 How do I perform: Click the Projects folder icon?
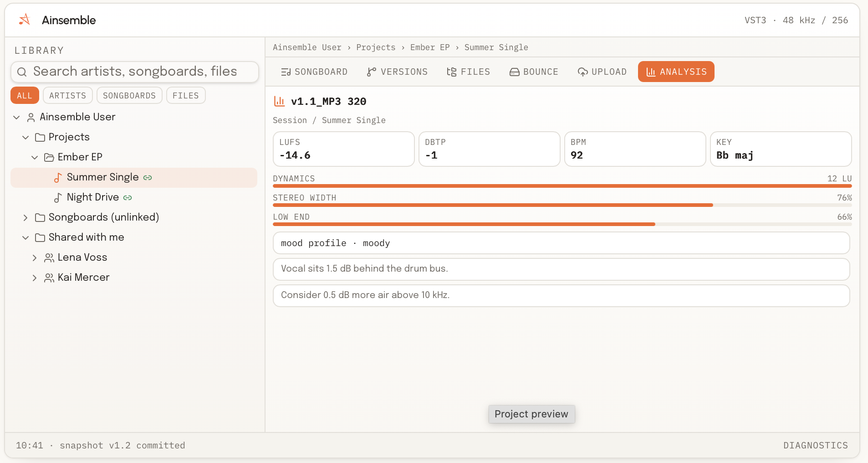click(40, 137)
